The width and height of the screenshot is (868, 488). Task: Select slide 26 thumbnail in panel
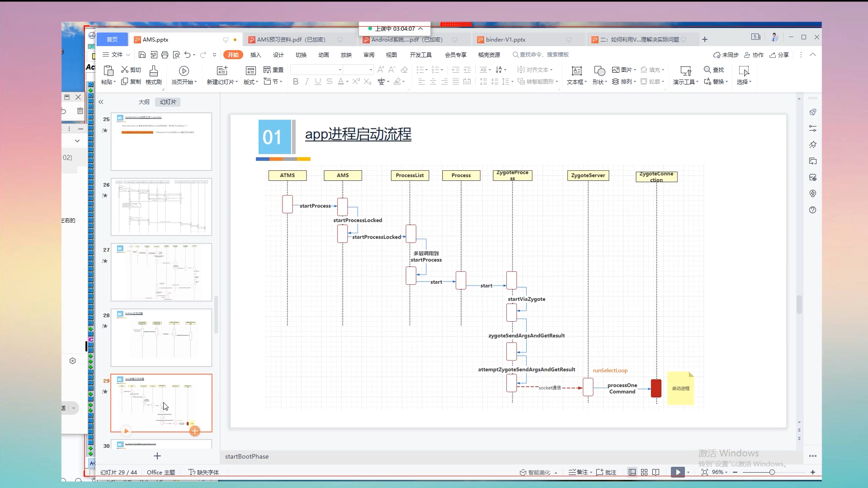[x=161, y=206]
